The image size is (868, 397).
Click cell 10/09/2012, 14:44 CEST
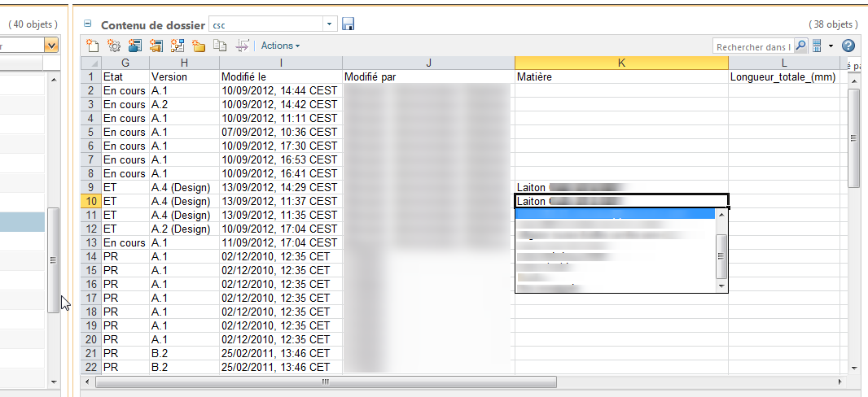click(281, 90)
